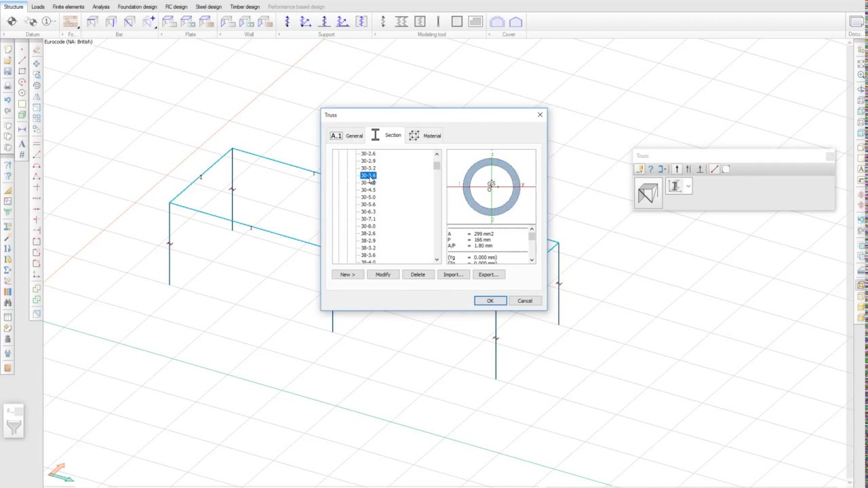868x488 pixels.
Task: Expand the Modeling tool ribbon group label
Action: point(431,34)
